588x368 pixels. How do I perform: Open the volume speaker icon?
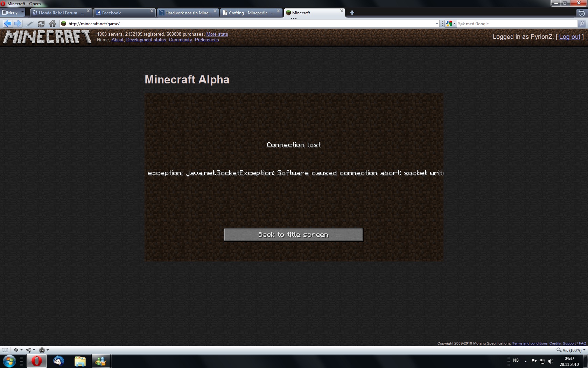tap(551, 361)
